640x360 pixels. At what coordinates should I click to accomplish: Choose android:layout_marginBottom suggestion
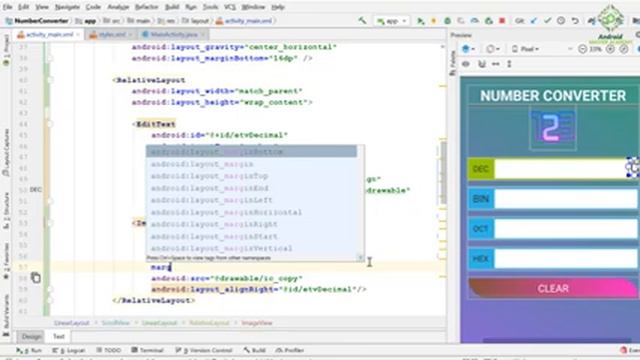coord(251,152)
